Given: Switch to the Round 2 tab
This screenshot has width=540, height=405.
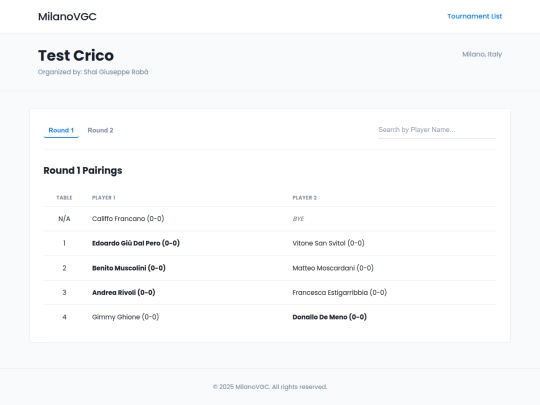Looking at the screenshot, I should click(100, 130).
